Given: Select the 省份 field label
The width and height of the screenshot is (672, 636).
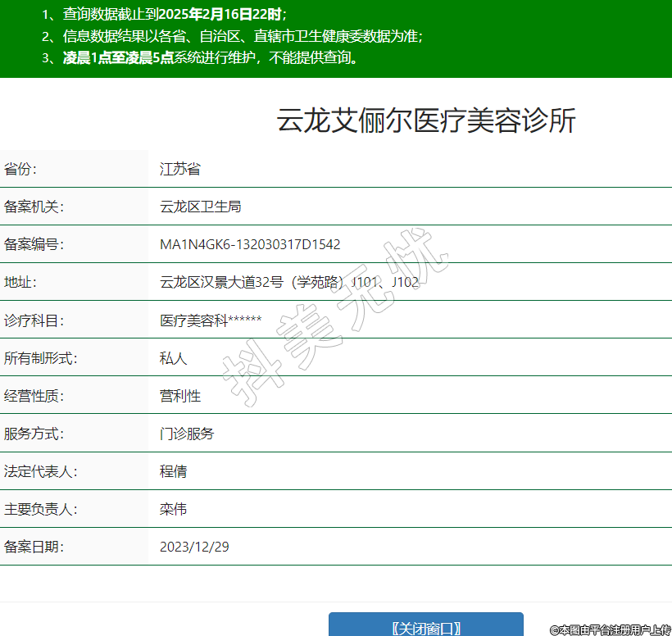Looking at the screenshot, I should click(21, 169).
